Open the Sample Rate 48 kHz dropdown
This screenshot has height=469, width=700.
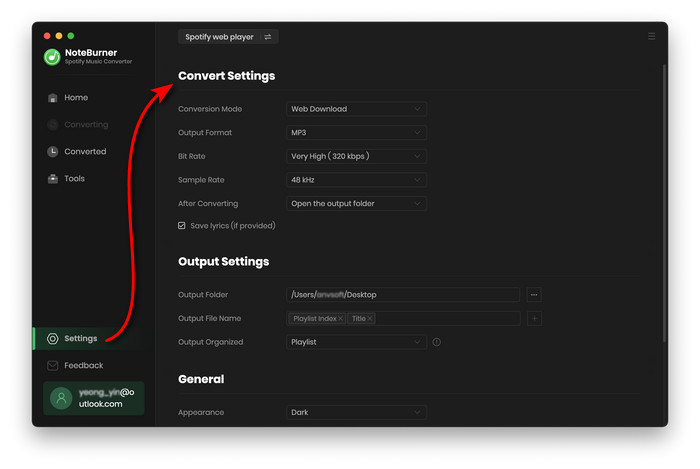pyautogui.click(x=356, y=180)
